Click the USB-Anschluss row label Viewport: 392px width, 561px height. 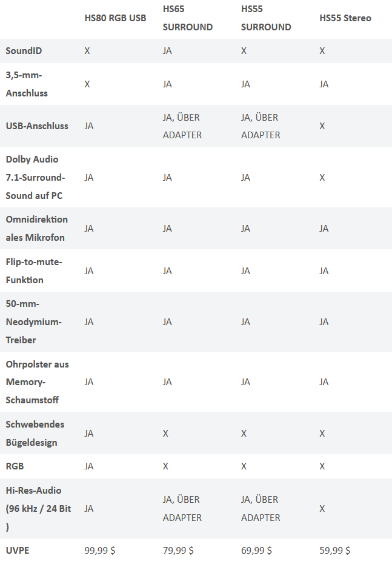(x=37, y=126)
